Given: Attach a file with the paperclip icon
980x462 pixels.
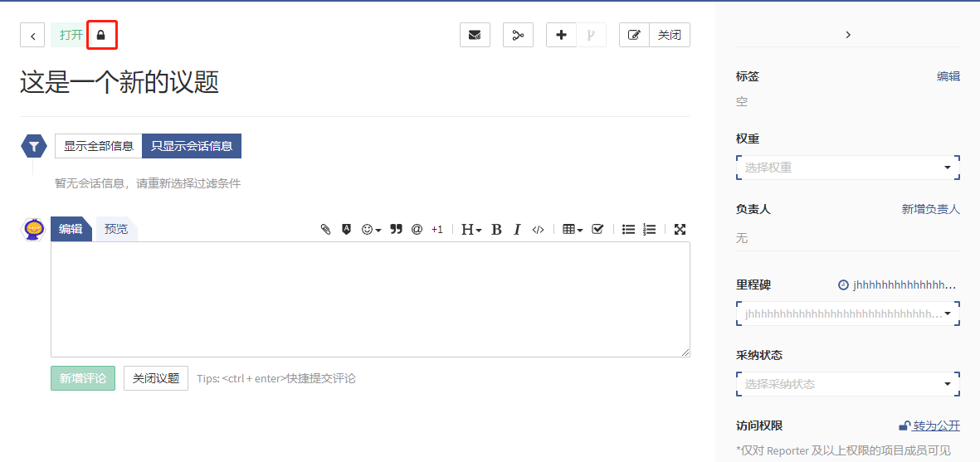Looking at the screenshot, I should click(326, 230).
